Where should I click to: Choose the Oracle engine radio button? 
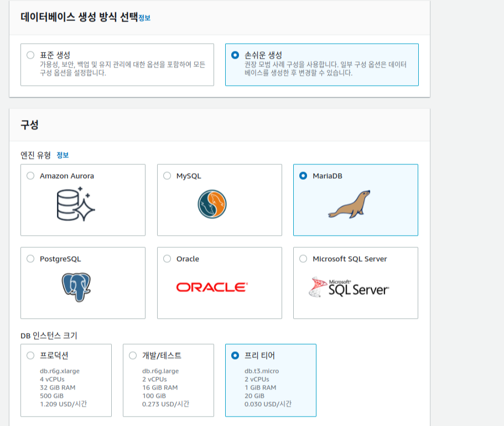coord(167,258)
